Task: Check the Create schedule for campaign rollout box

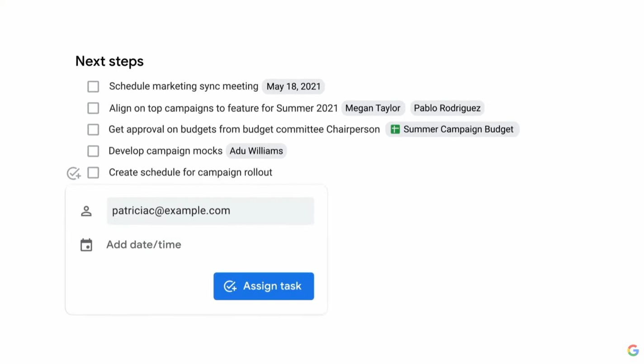Action: coord(93,172)
